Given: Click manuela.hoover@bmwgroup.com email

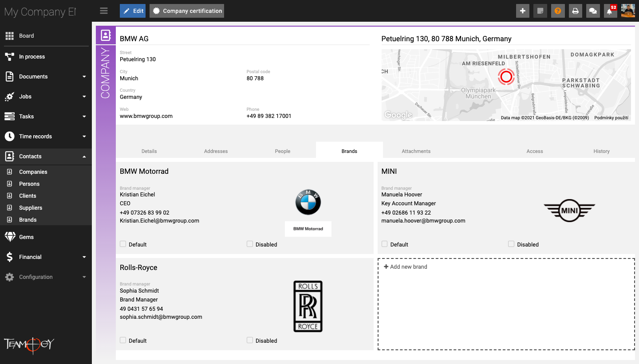Looking at the screenshot, I should click(x=423, y=221).
